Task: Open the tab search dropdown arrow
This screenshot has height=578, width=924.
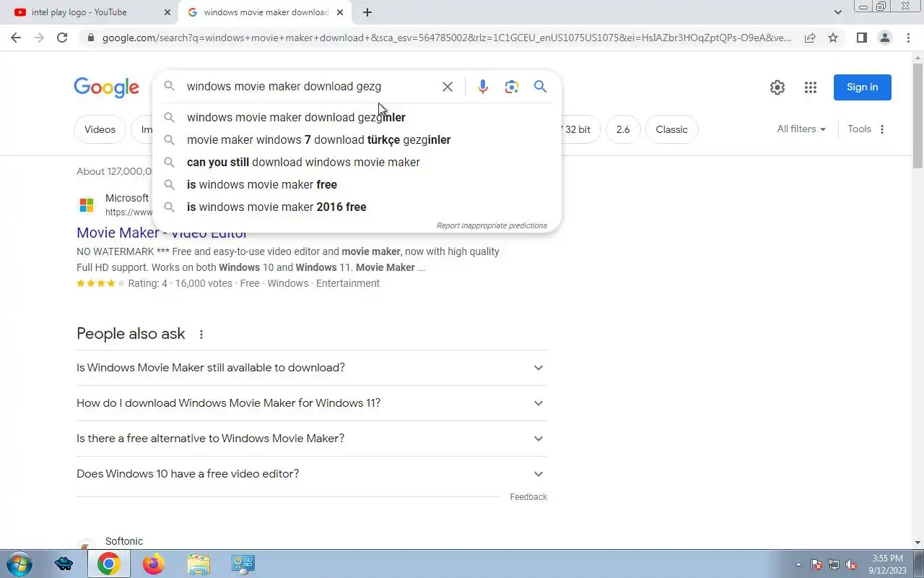Action: coord(837,12)
